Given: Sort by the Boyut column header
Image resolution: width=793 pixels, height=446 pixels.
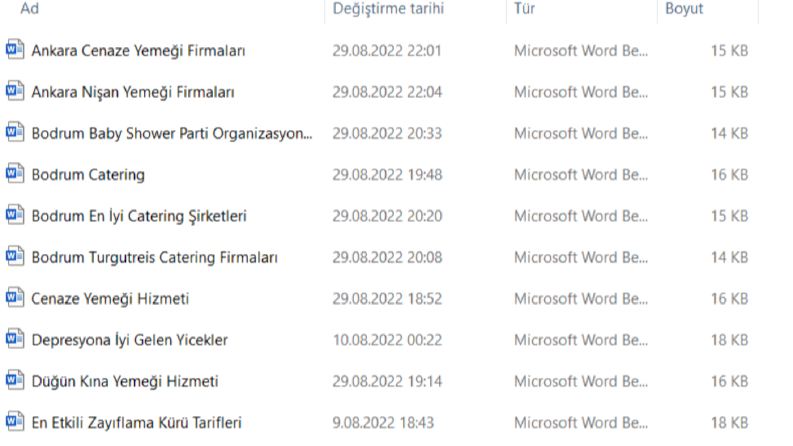Looking at the screenshot, I should tap(684, 9).
